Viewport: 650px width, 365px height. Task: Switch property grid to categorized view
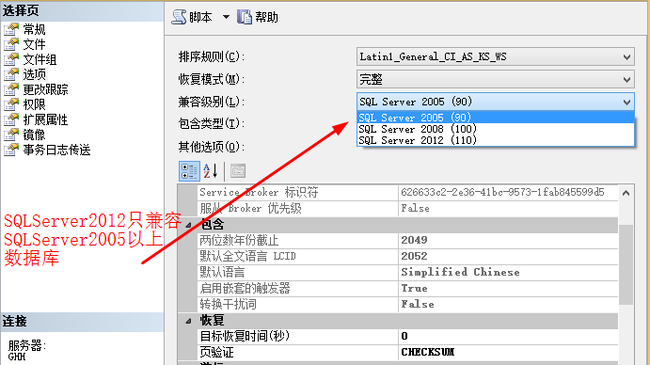[x=189, y=171]
